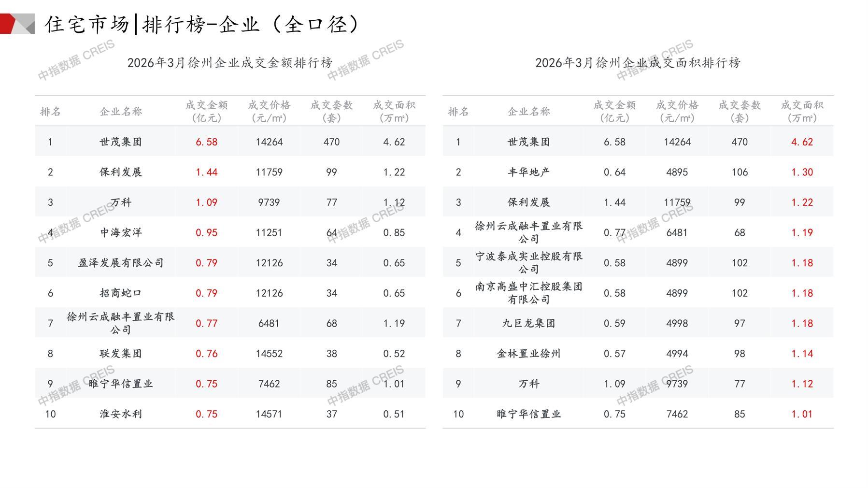Select the 盈泽发展有限公司 row name
The image size is (868, 488).
121,263
